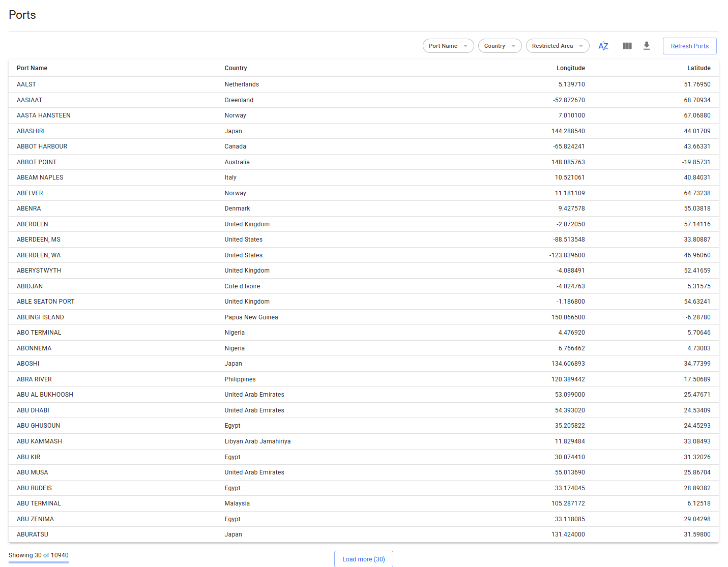Sort by Country column header
Screen dimensions: 728x567
click(x=236, y=68)
